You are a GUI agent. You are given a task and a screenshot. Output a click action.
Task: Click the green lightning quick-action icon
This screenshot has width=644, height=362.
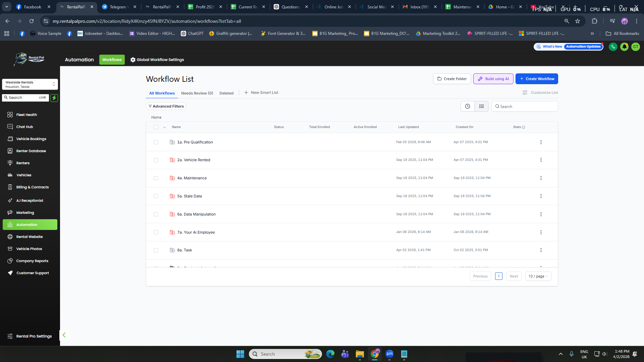click(x=54, y=98)
